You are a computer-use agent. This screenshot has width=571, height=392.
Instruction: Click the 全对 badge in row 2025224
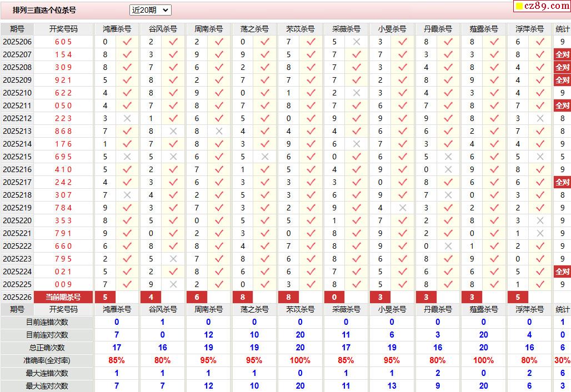pos(562,272)
